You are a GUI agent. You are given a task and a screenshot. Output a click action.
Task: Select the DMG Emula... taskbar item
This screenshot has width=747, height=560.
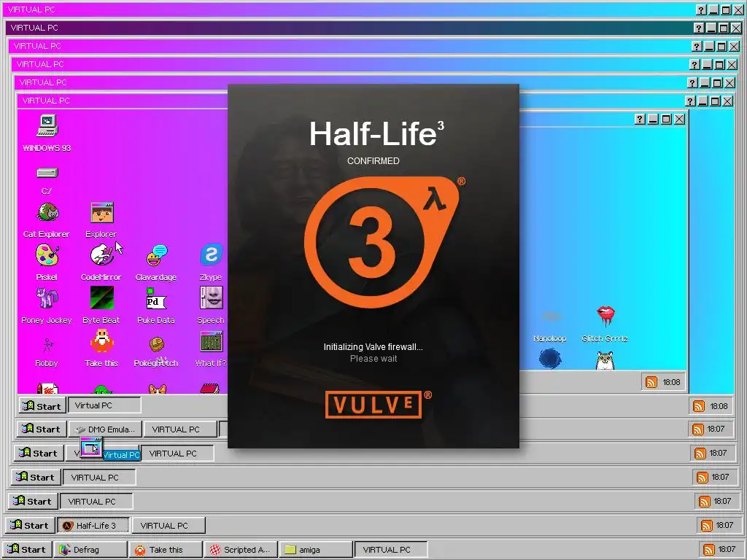click(x=105, y=429)
